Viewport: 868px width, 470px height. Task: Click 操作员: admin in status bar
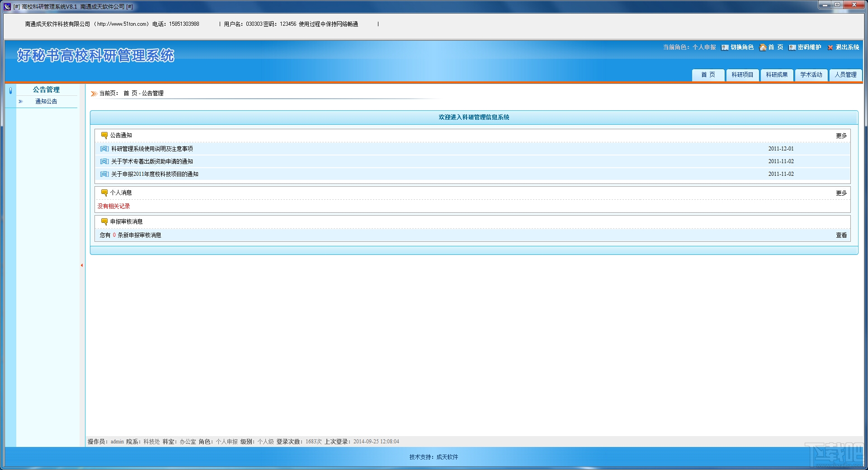coord(106,442)
